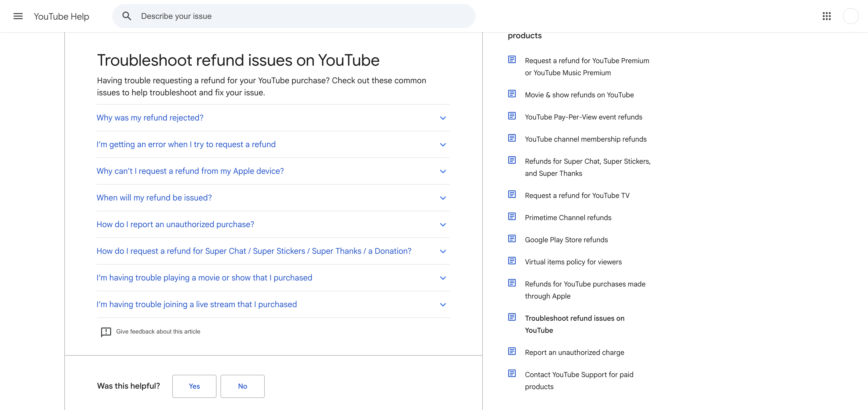Open 'When will my refund be issued?'
This screenshot has width=868, height=410.
tap(273, 198)
